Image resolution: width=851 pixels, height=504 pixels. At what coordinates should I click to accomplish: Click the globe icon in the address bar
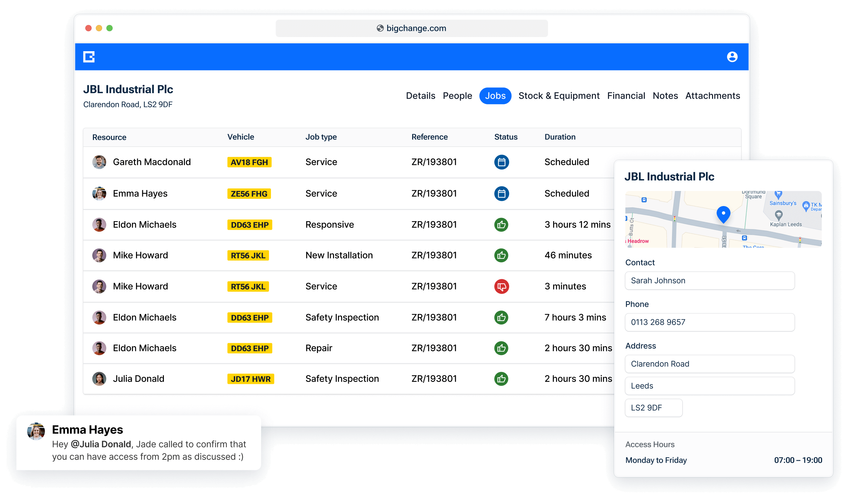[380, 28]
